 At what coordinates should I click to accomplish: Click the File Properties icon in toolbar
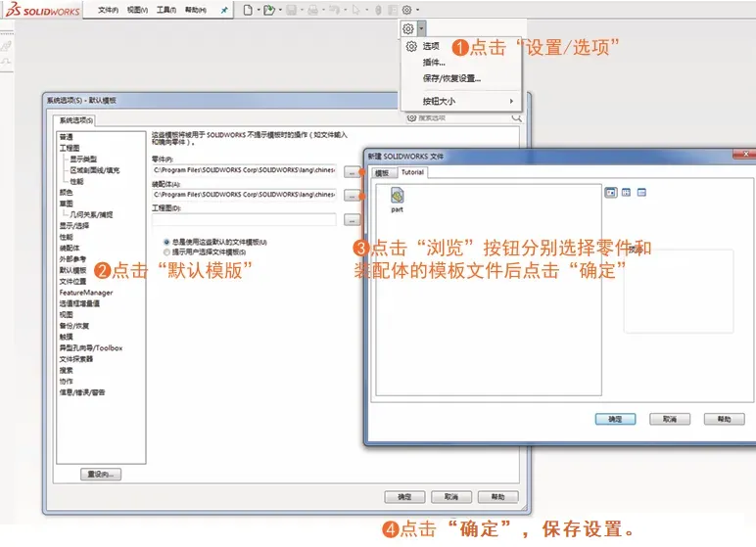tap(393, 10)
